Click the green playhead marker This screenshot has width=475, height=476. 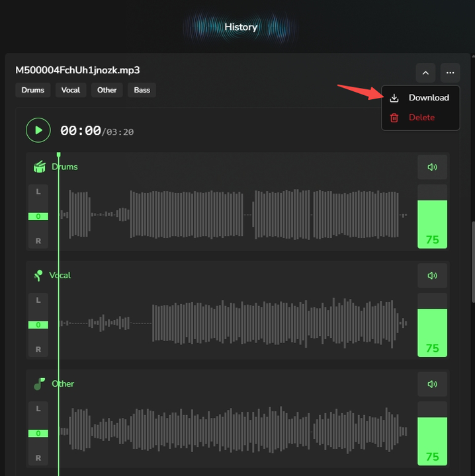point(59,155)
